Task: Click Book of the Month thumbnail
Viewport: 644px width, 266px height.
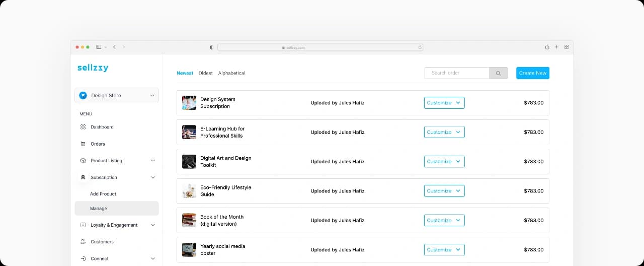Action: (x=189, y=220)
